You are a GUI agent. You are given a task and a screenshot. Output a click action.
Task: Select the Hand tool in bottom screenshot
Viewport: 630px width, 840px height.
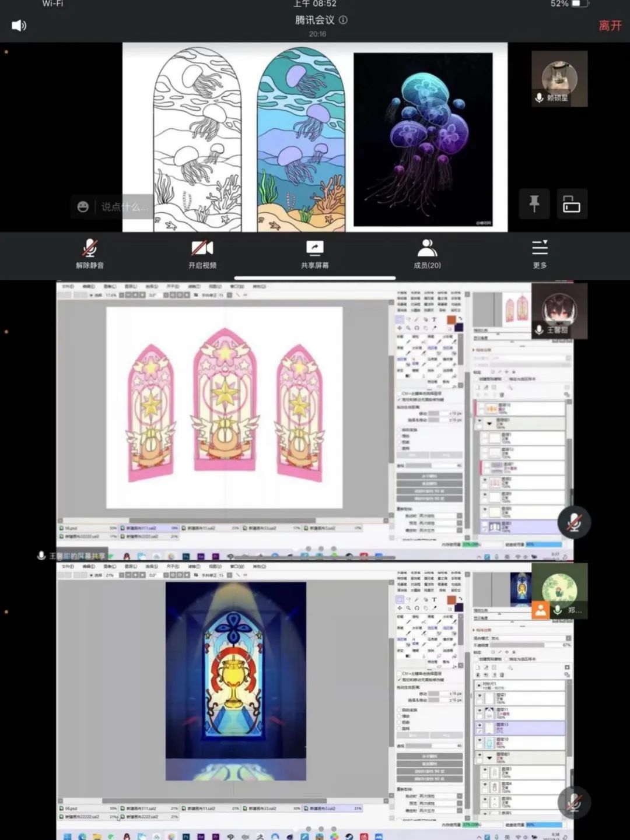[x=425, y=607]
